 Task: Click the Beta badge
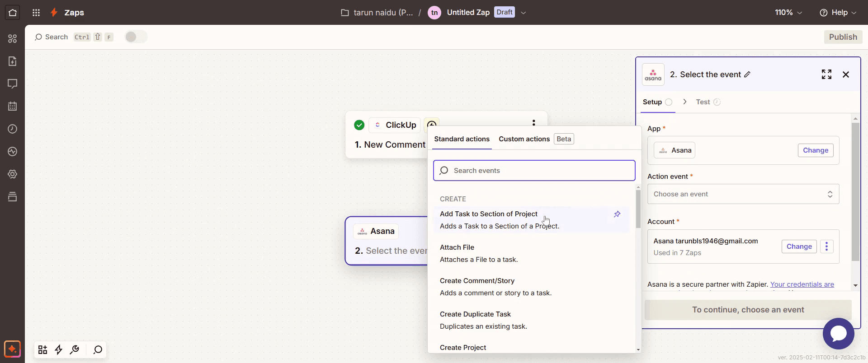coord(564,139)
